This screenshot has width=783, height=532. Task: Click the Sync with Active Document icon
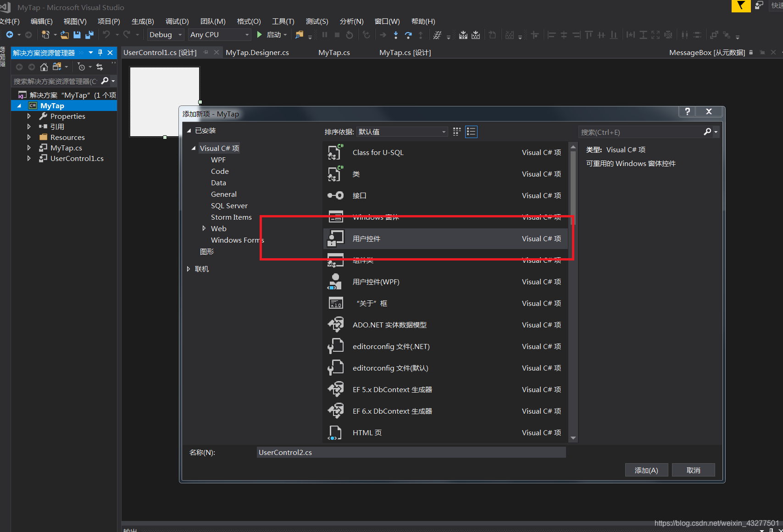pos(100,67)
